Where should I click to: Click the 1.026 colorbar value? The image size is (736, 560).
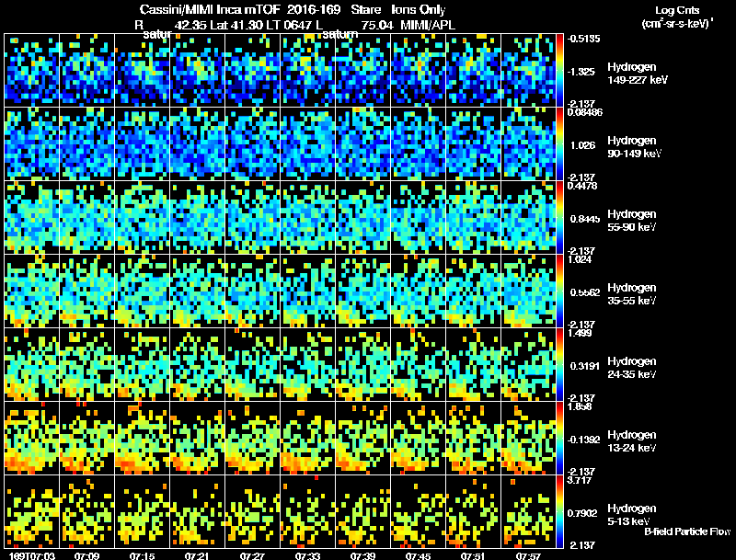tap(582, 145)
